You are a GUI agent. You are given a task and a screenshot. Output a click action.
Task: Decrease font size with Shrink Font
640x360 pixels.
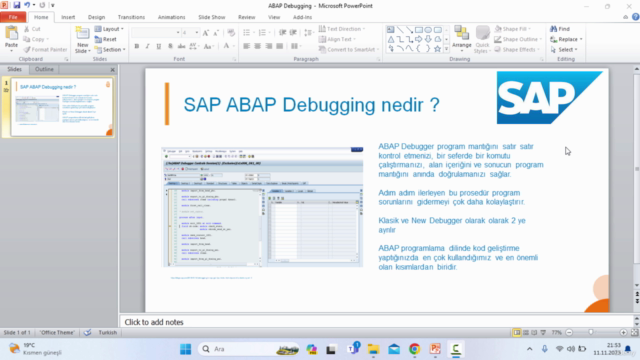pyautogui.click(x=216, y=33)
